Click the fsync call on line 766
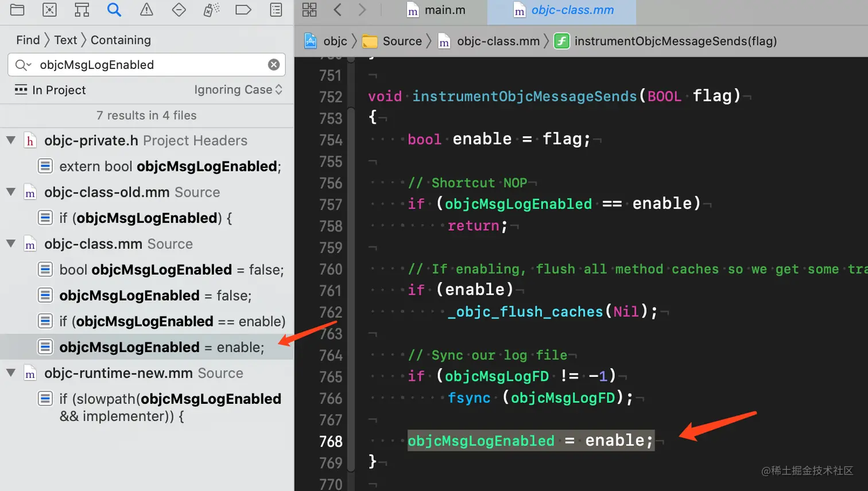This screenshot has width=868, height=491. [469, 398]
